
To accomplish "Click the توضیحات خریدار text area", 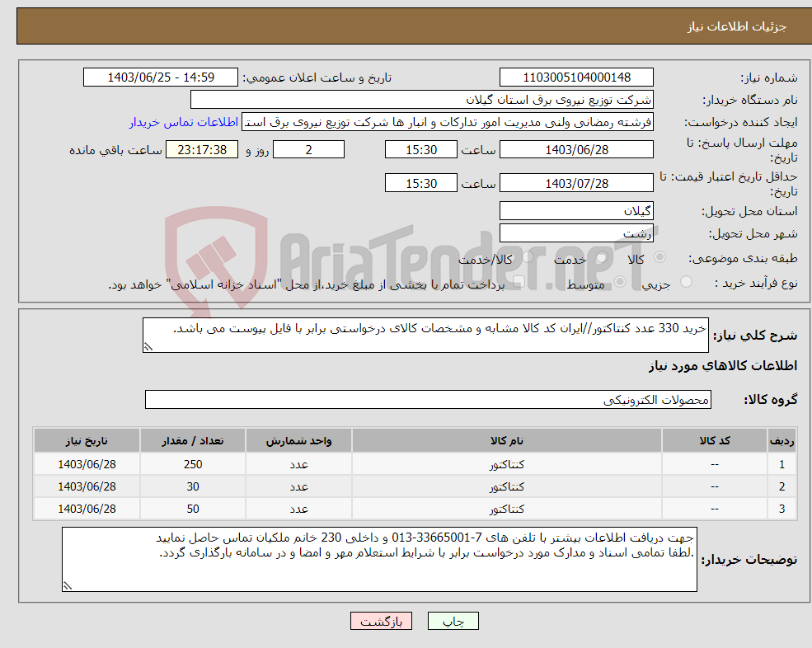I will pos(379,560).
